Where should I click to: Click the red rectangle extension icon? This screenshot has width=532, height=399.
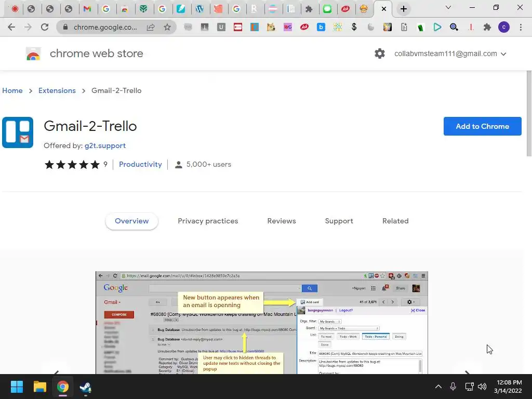click(238, 27)
